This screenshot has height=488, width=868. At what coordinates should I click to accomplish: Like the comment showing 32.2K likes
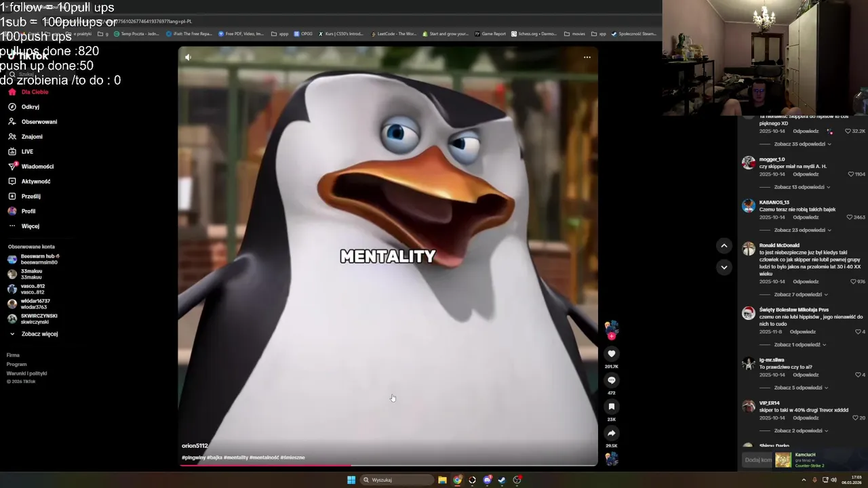[x=848, y=131]
